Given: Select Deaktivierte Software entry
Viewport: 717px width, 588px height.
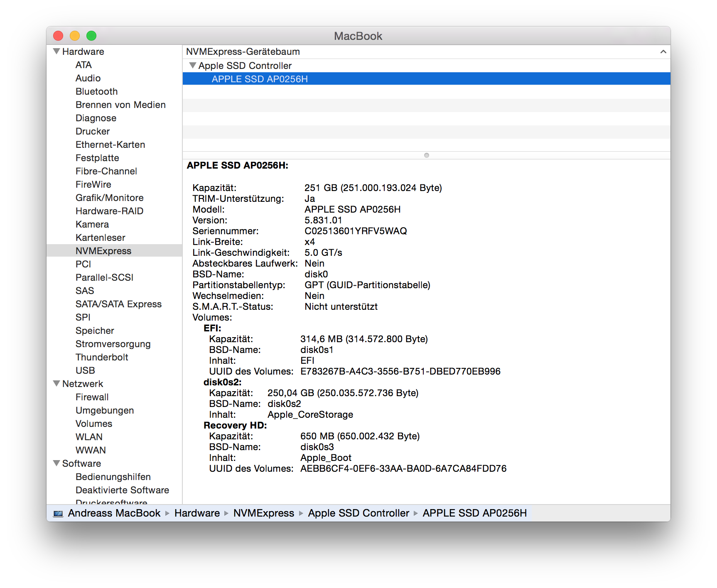Looking at the screenshot, I should click(122, 490).
